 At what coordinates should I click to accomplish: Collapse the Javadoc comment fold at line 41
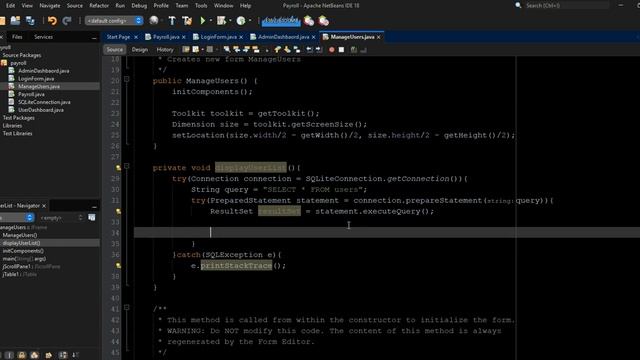127,307
